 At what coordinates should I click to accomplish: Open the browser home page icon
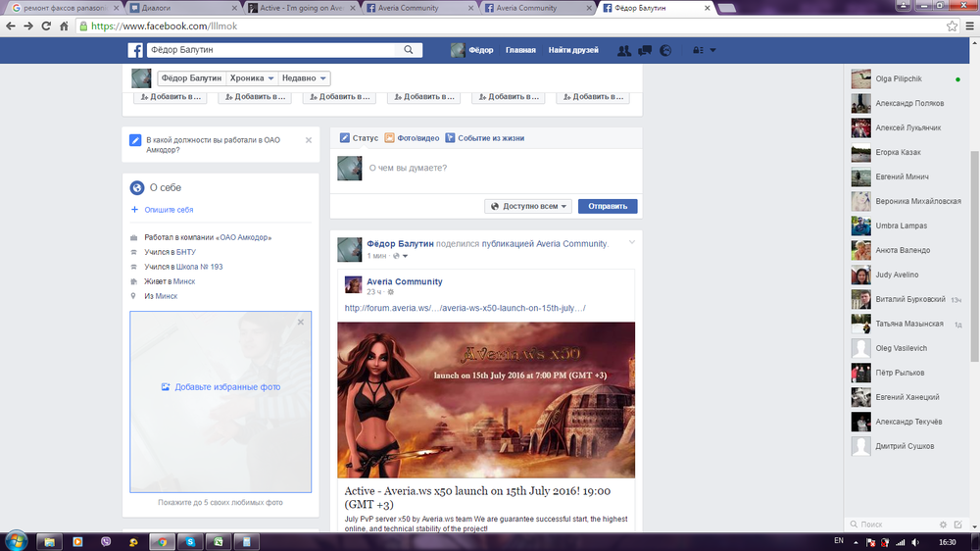tap(64, 26)
